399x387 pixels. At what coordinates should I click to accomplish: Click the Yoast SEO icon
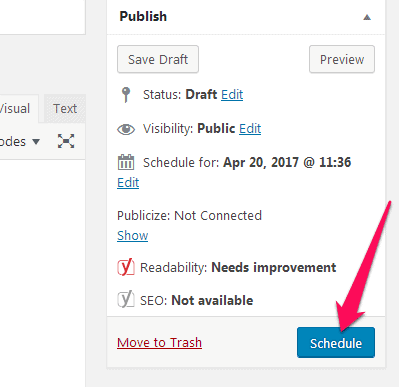pyautogui.click(x=126, y=299)
